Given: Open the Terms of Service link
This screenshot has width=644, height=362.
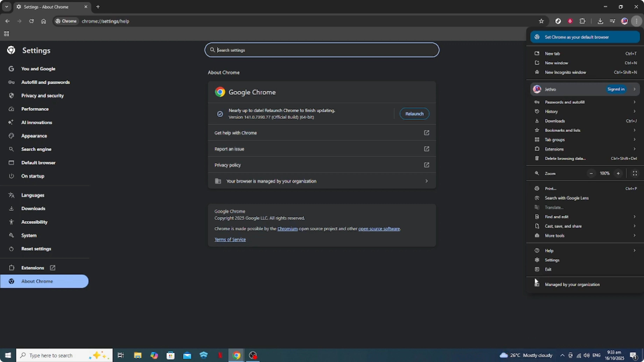Looking at the screenshot, I should 230,239.
